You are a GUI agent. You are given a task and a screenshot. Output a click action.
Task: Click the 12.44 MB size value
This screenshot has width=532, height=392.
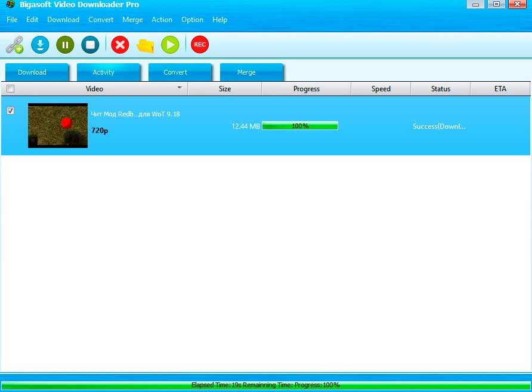click(246, 126)
